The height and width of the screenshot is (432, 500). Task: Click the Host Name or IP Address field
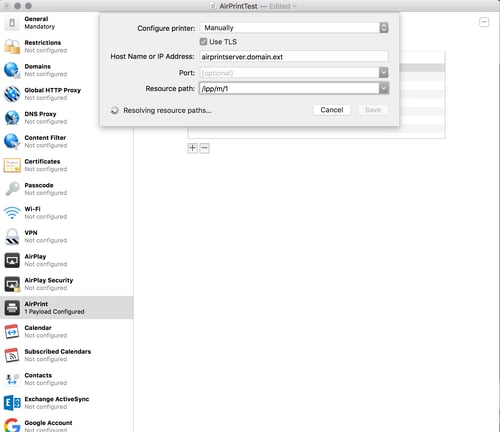[x=294, y=57]
